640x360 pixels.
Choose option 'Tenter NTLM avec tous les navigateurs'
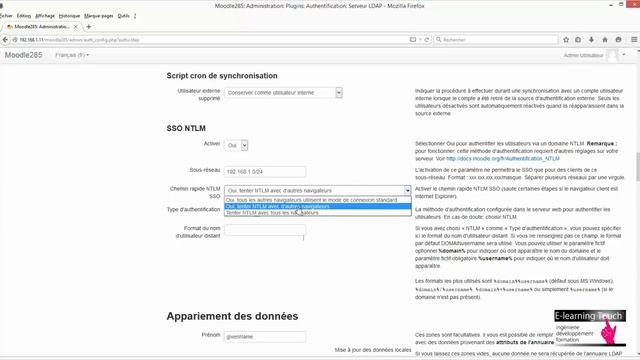[318, 213]
